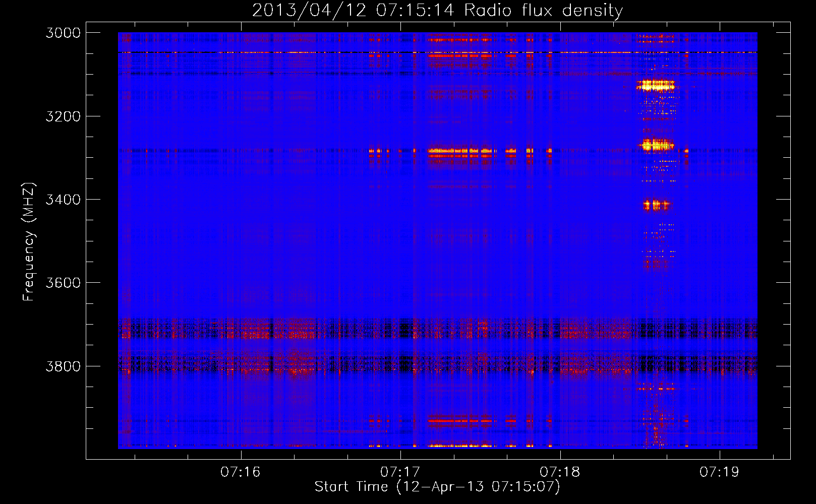
Task: Click the 3400 frequency tick label
Action: 63,200
